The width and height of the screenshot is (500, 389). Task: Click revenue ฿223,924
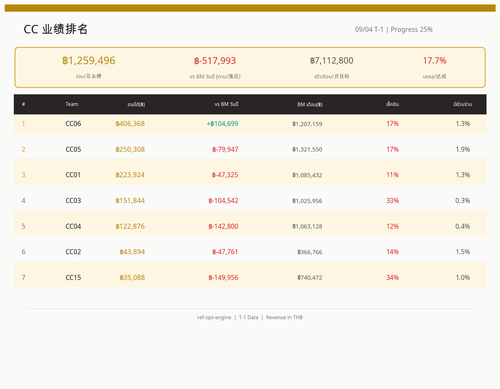pos(130,175)
